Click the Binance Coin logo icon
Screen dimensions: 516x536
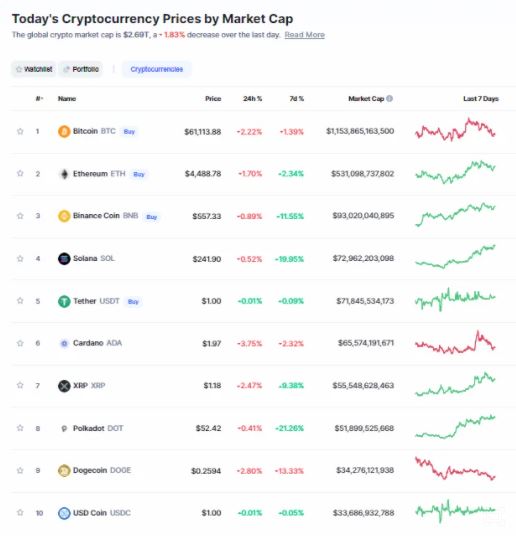(64, 216)
